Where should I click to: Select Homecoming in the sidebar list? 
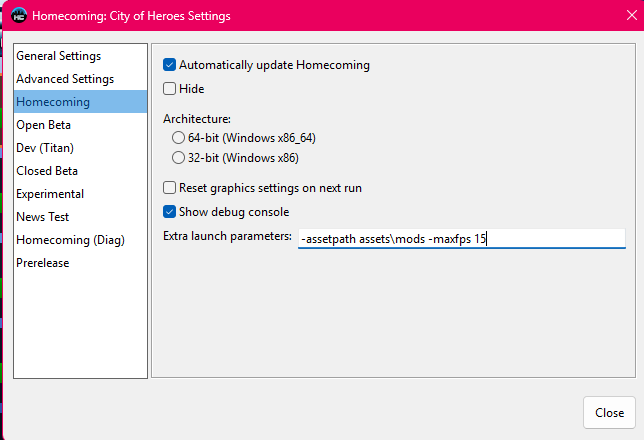[x=80, y=102]
